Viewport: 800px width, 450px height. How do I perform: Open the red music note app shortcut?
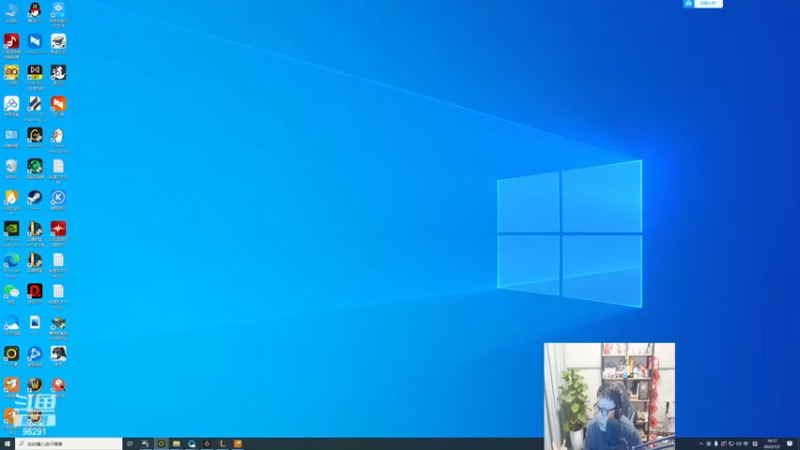(x=11, y=42)
